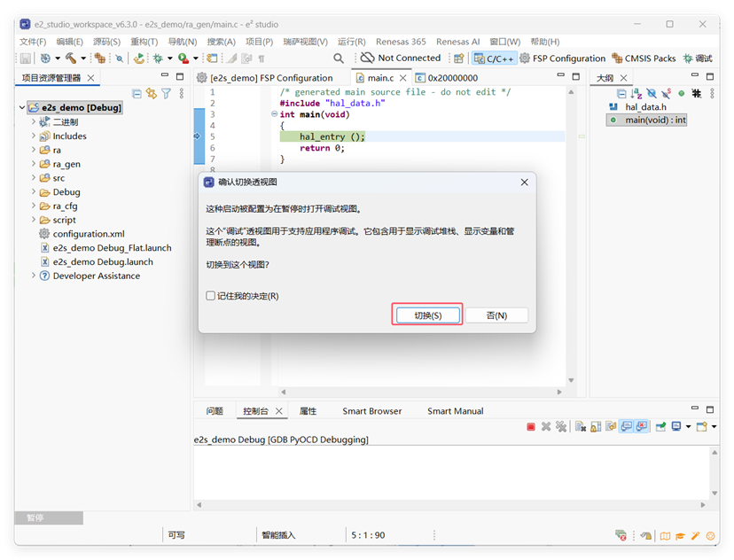Toggle show console on standard output icon
Viewport: 734px width, 560px height.
click(x=627, y=427)
